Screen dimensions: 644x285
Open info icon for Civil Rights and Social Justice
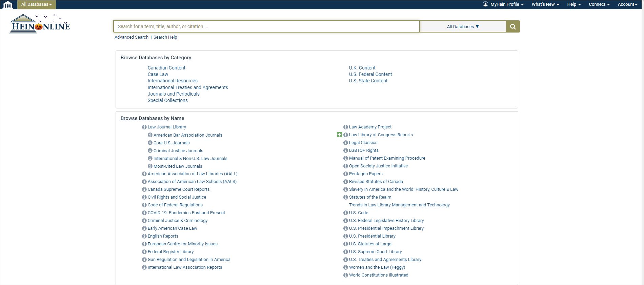click(x=144, y=197)
